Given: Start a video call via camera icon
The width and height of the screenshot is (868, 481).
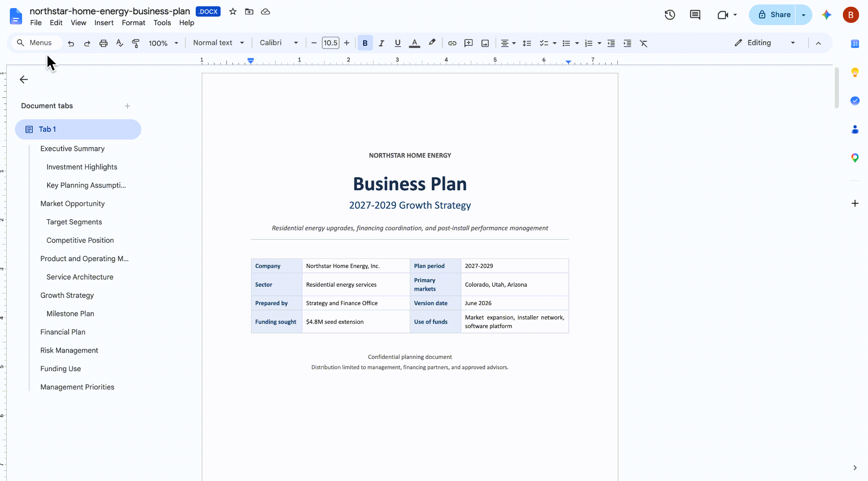Looking at the screenshot, I should point(722,15).
